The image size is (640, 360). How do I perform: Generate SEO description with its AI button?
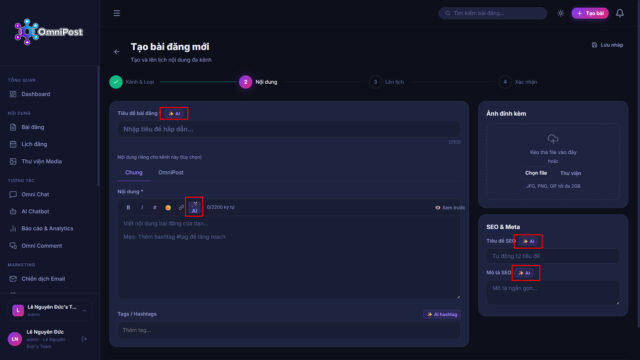[x=524, y=273]
